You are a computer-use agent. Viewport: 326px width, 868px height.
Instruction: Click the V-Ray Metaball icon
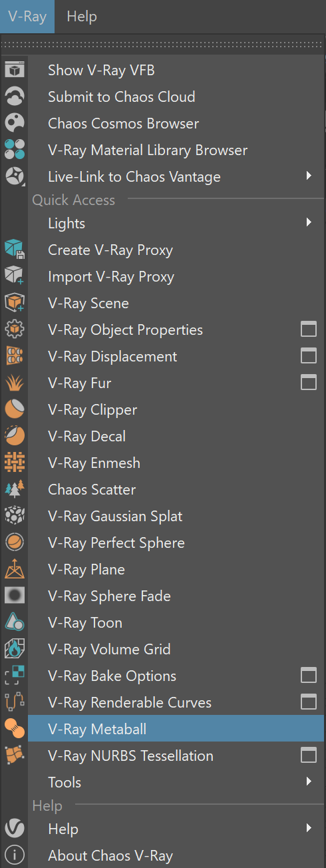pyautogui.click(x=15, y=729)
